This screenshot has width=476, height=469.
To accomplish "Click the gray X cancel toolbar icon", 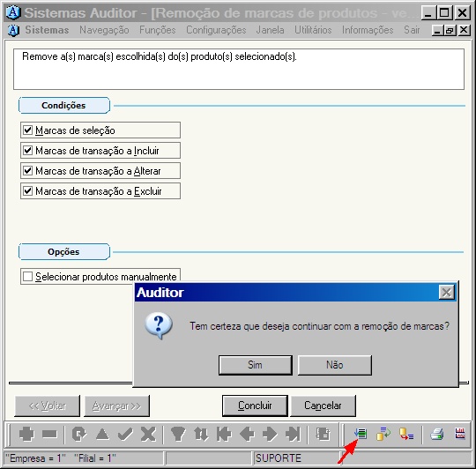I will click(x=148, y=434).
